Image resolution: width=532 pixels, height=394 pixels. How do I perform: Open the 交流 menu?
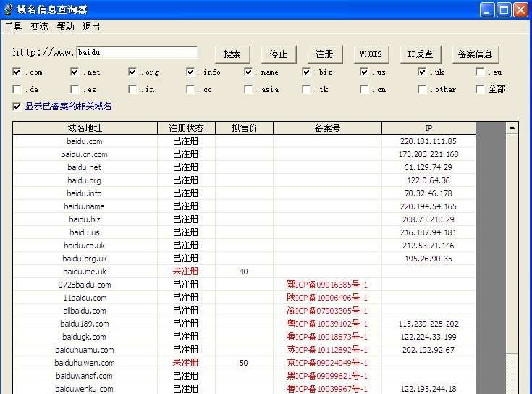[39, 27]
